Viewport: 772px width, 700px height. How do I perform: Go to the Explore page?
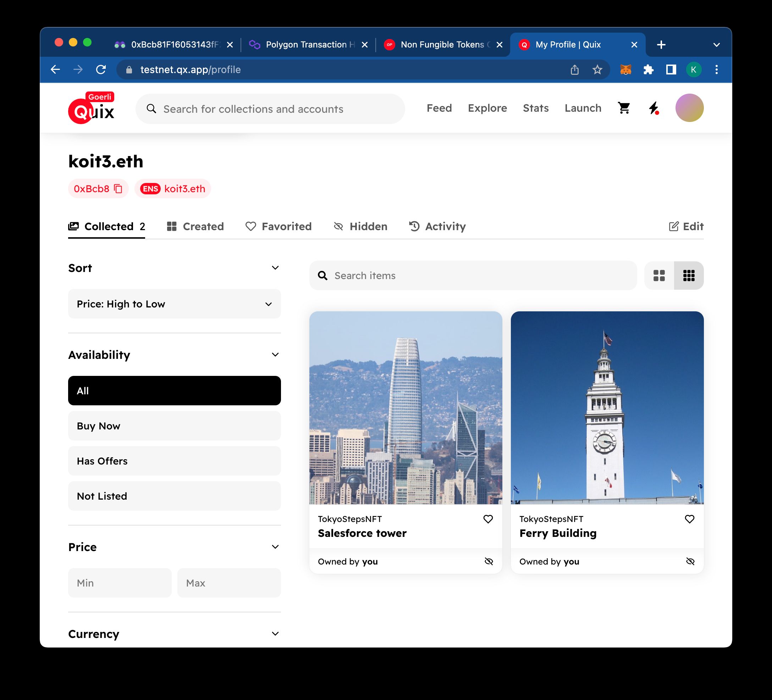click(x=487, y=108)
